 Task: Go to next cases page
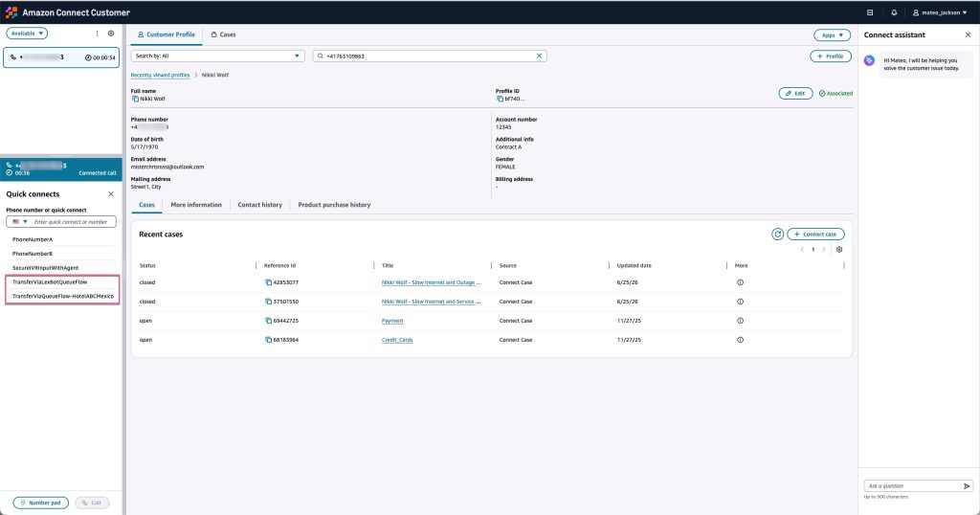824,250
